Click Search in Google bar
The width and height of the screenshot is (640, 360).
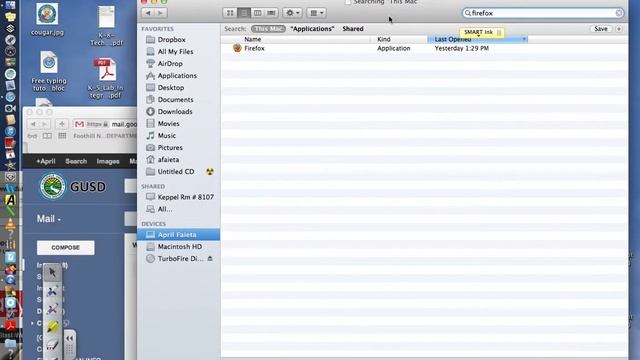pyautogui.click(x=76, y=161)
